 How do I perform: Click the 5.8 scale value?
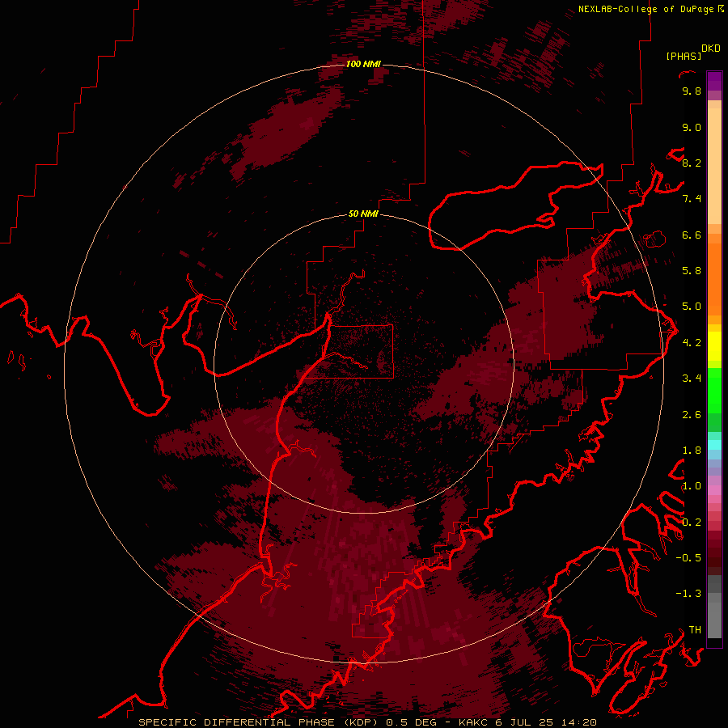pyautogui.click(x=692, y=271)
